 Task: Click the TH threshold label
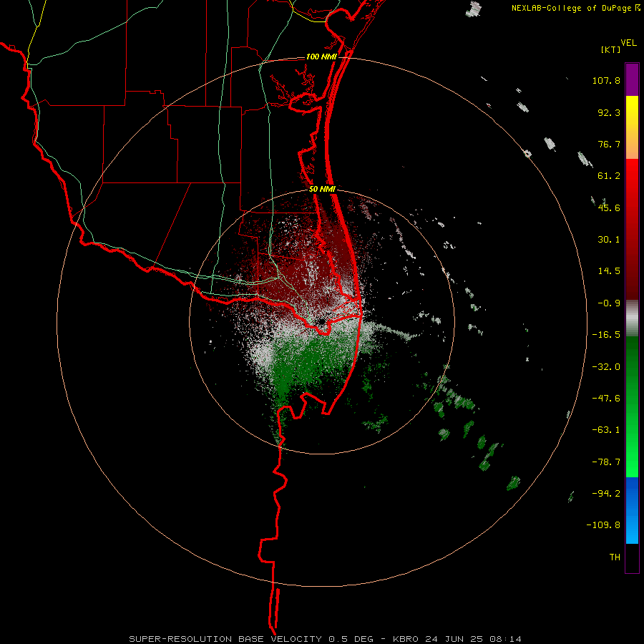[615, 557]
